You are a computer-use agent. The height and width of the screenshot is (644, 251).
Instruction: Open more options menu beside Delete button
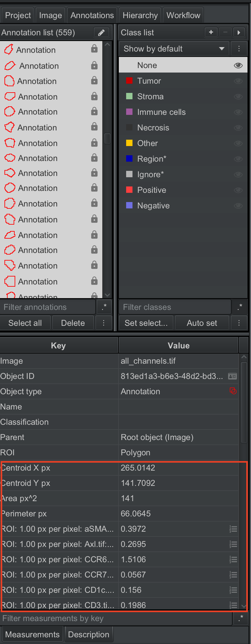(104, 323)
